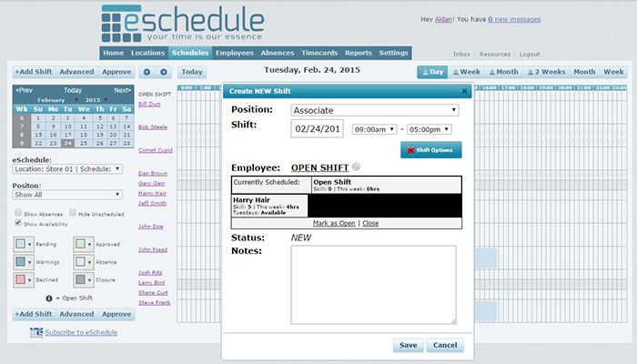Screen dimensions: 637x364
Task: Open OPEN SHIFT employee link
Action: tap(319, 167)
